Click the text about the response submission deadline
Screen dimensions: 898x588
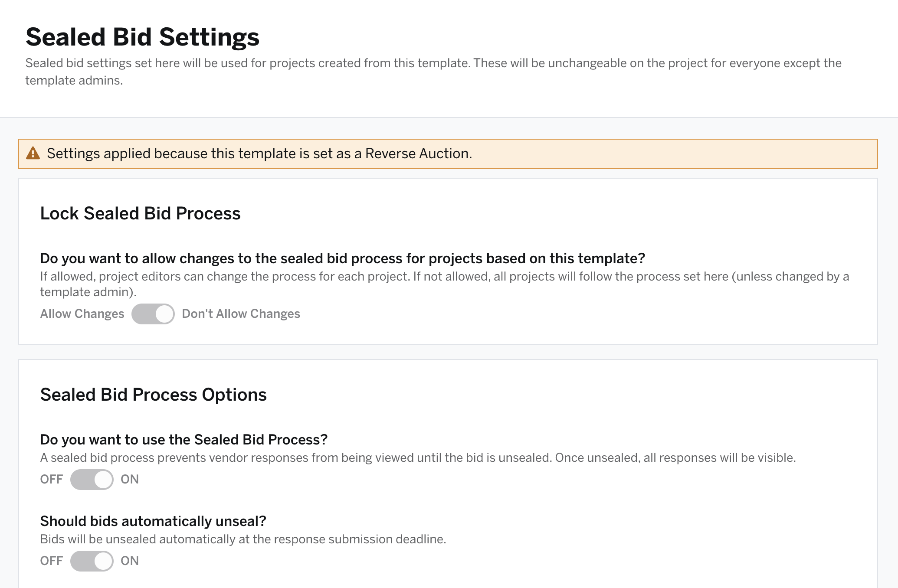click(243, 539)
